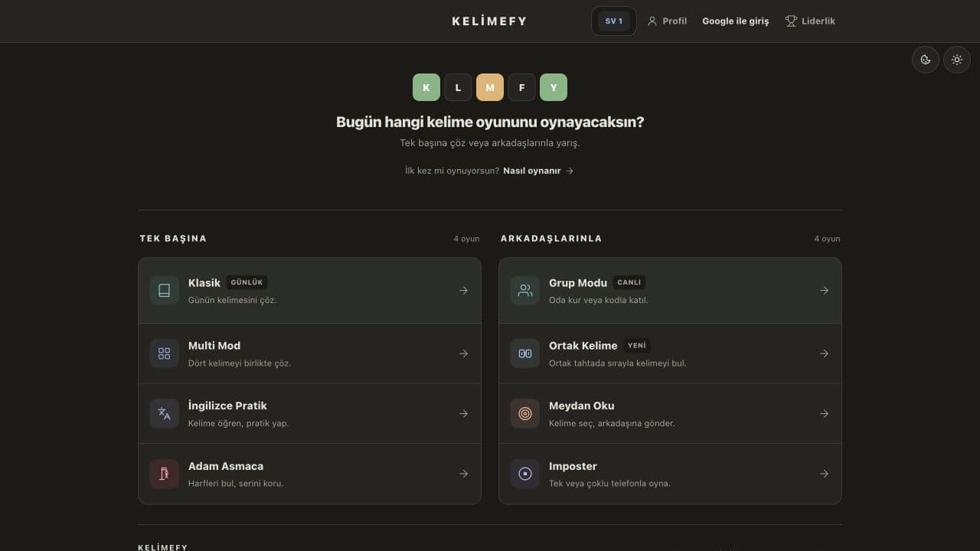Click the arrow on the Grup Modu row
Viewport: 980px width, 551px height.
click(824, 291)
